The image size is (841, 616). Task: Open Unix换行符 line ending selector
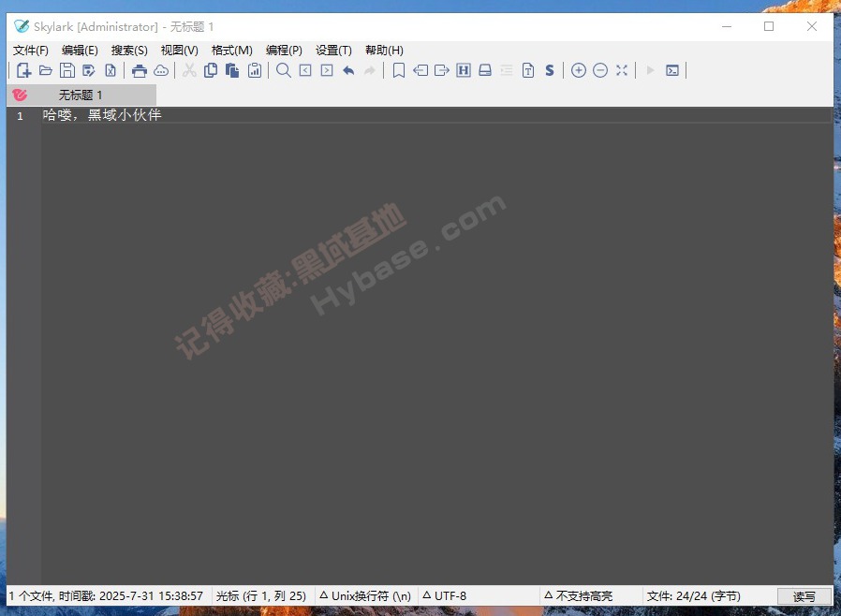tap(365, 596)
